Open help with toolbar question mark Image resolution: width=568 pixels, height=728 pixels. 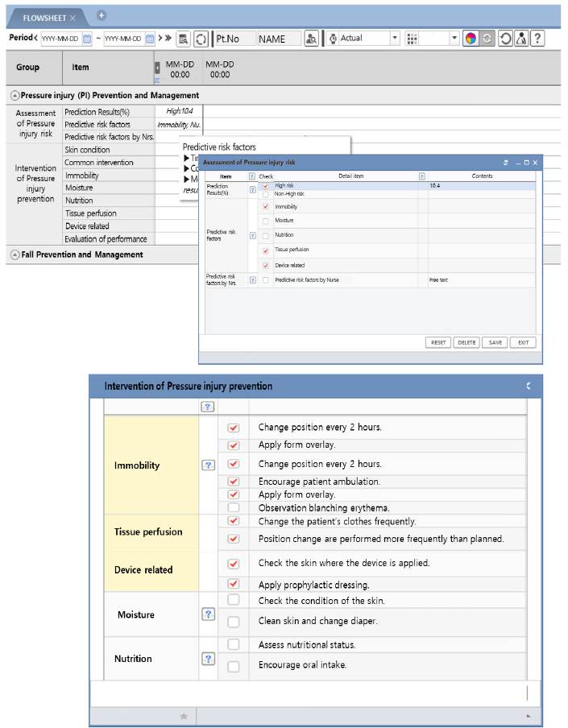[x=537, y=39]
